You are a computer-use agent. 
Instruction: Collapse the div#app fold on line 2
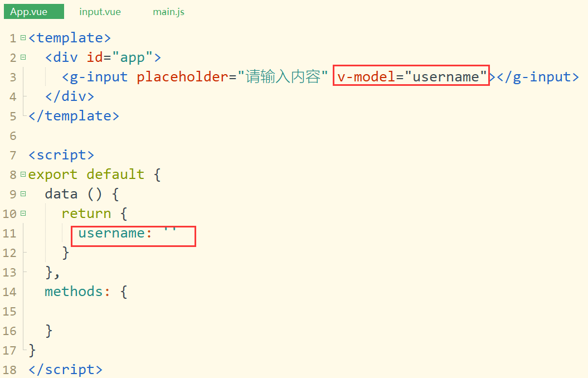(23, 57)
